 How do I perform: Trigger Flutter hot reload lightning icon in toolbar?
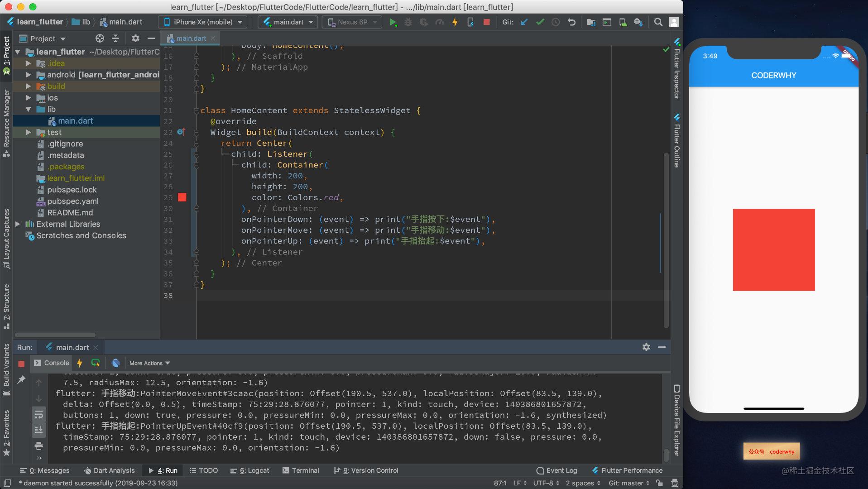(x=455, y=22)
